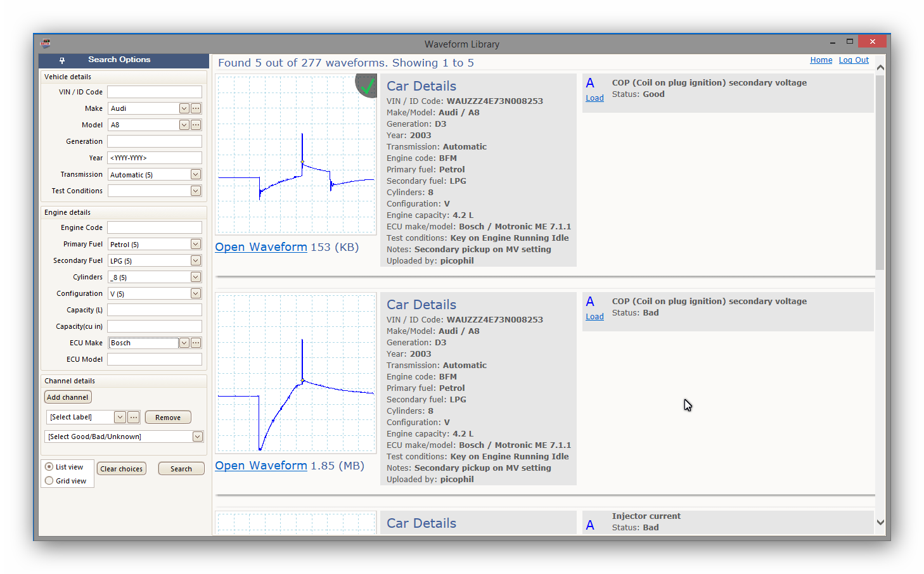The width and height of the screenshot is (924, 574).
Task: Click the Capacity (L) input field
Action: pos(155,310)
